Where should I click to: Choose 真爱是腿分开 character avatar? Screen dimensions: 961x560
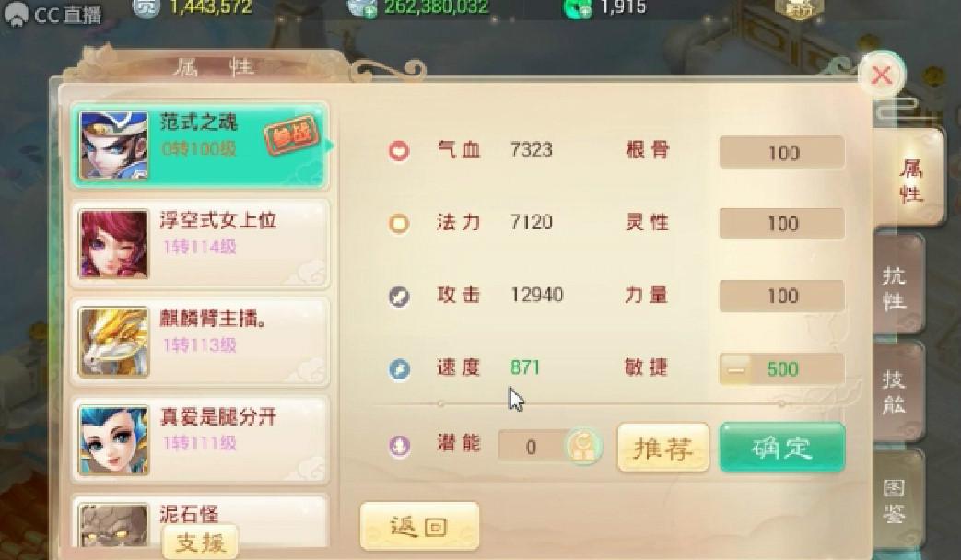[x=114, y=440]
